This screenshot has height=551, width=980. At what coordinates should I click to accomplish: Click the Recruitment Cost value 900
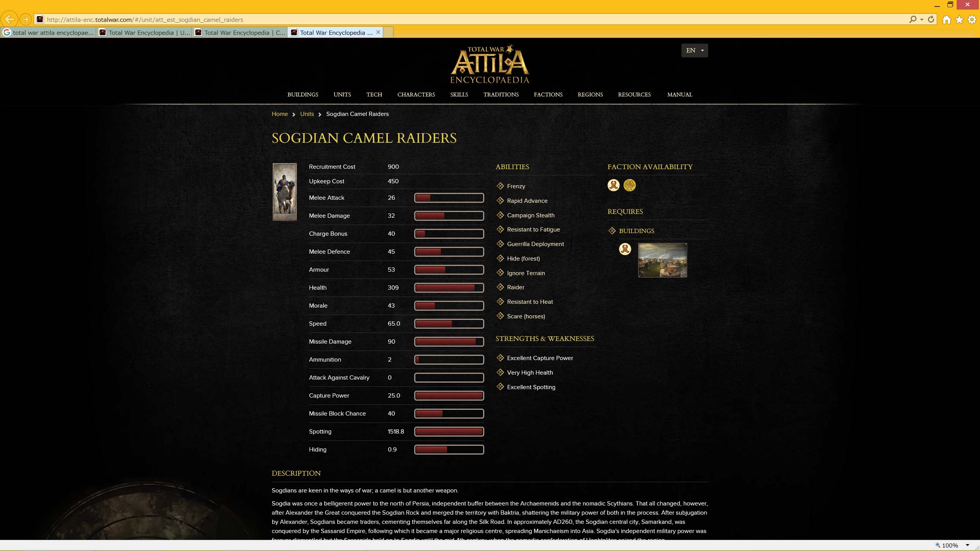click(x=393, y=166)
